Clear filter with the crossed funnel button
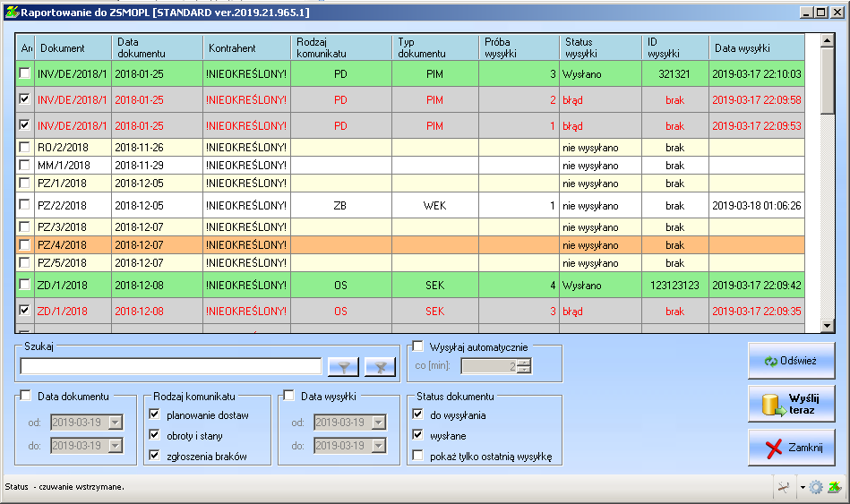 point(380,367)
